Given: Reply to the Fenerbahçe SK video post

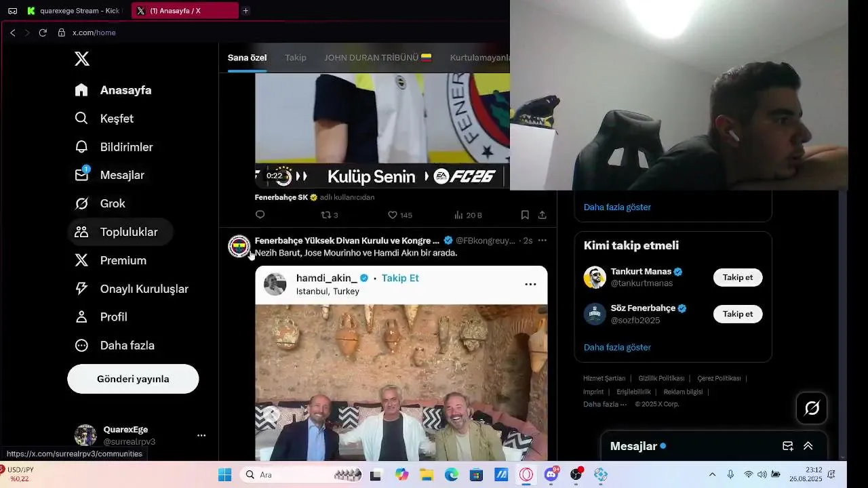Looking at the screenshot, I should pos(260,215).
